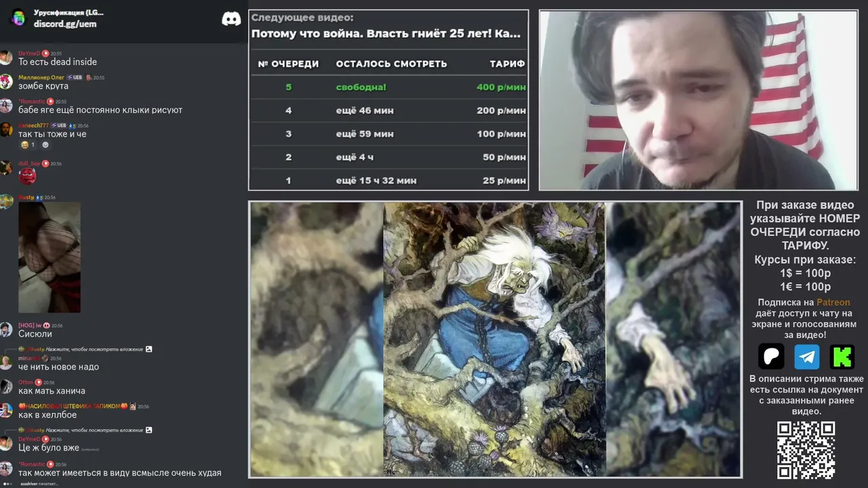Open the Kick icon in the info panel
Screen dimensions: 868x488
click(842, 357)
